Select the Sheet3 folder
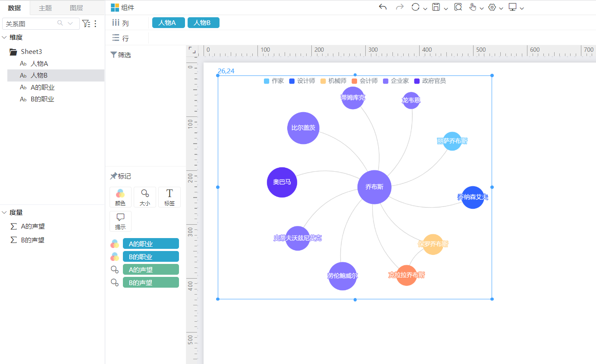 point(26,52)
